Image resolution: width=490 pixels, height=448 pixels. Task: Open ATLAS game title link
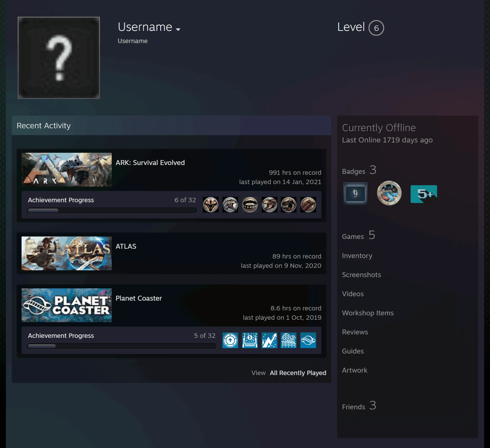126,246
